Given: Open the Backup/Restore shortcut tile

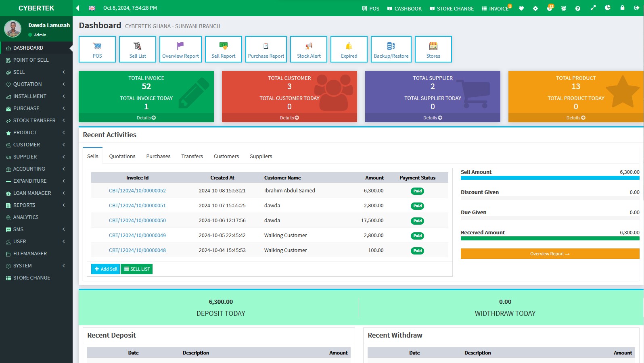Looking at the screenshot, I should 391,49.
